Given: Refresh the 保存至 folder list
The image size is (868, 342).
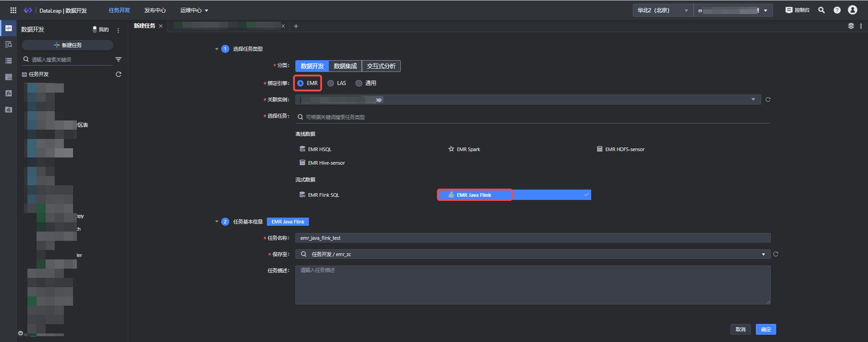Looking at the screenshot, I should [x=776, y=254].
